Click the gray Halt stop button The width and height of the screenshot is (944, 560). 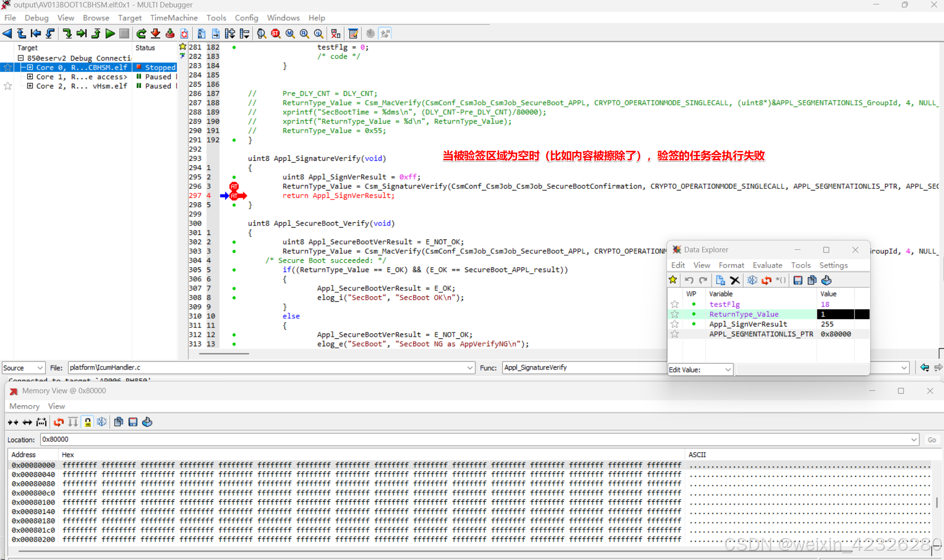(124, 34)
